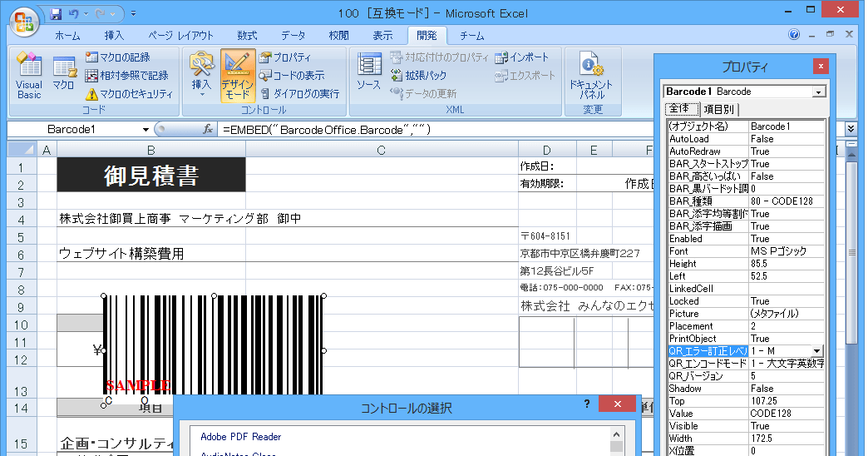Switch to the 全体 tab in Properties
Screen dimensions: 868x456
[x=681, y=109]
